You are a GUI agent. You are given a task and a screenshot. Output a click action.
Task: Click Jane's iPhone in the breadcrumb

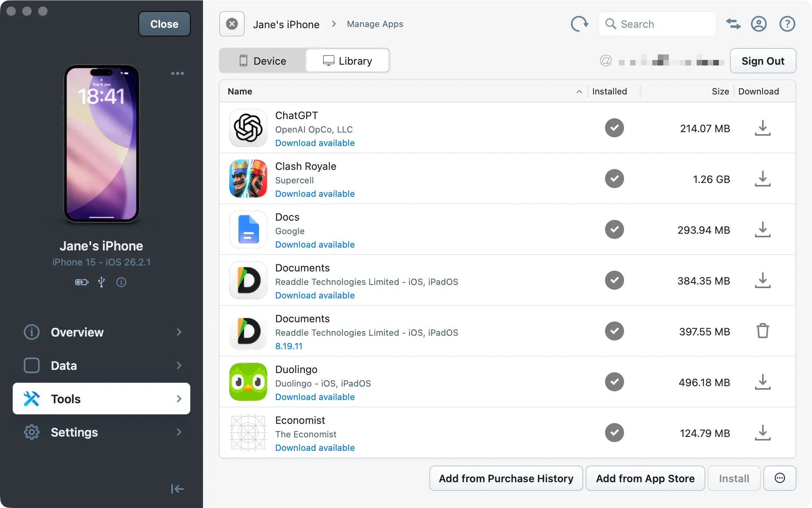pos(286,24)
